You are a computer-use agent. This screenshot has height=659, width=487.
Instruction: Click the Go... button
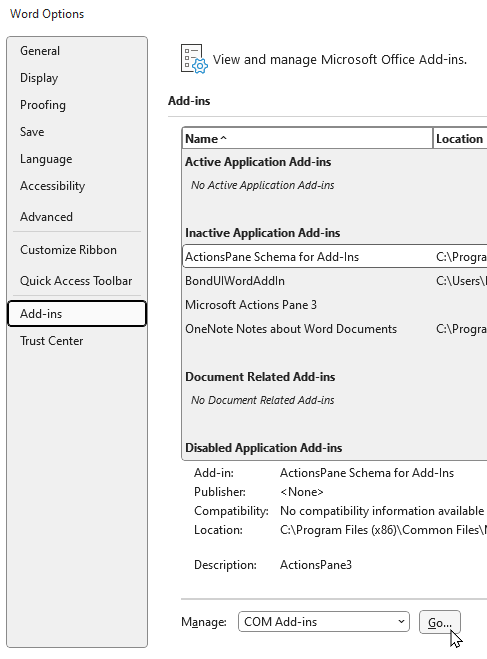tap(440, 622)
